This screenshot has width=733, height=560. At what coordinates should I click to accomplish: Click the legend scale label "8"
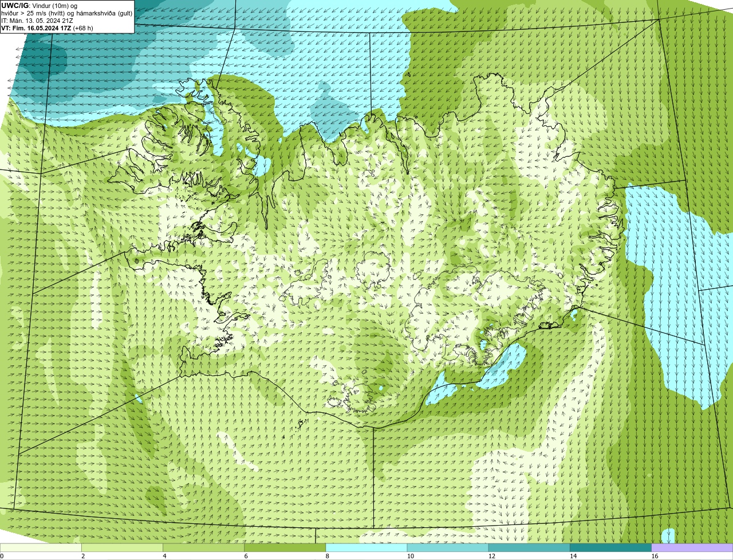(x=327, y=556)
